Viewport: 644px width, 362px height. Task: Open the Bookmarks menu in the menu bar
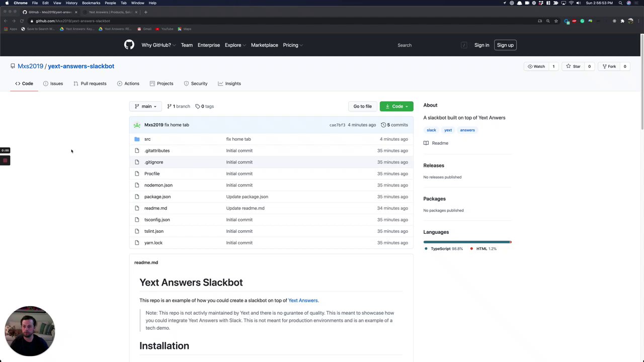point(91,3)
